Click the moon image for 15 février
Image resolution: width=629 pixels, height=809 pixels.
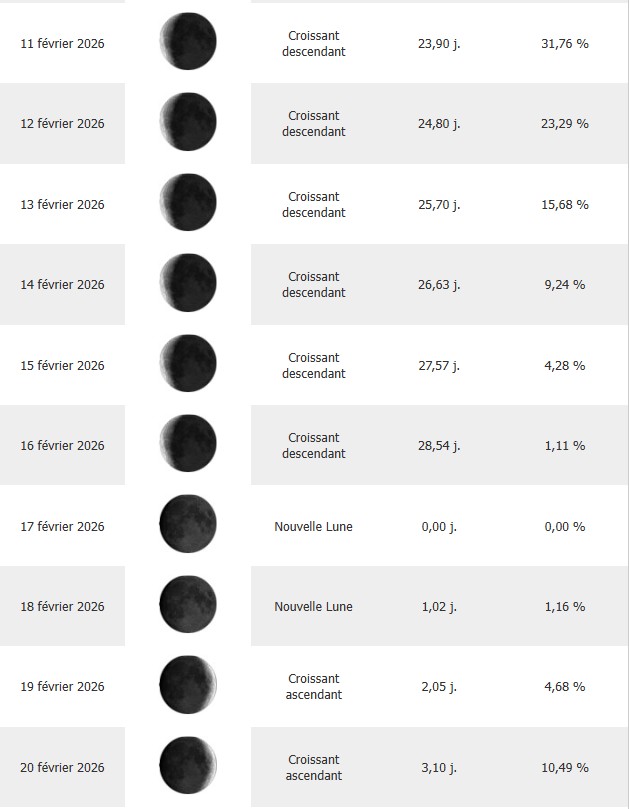188,364
